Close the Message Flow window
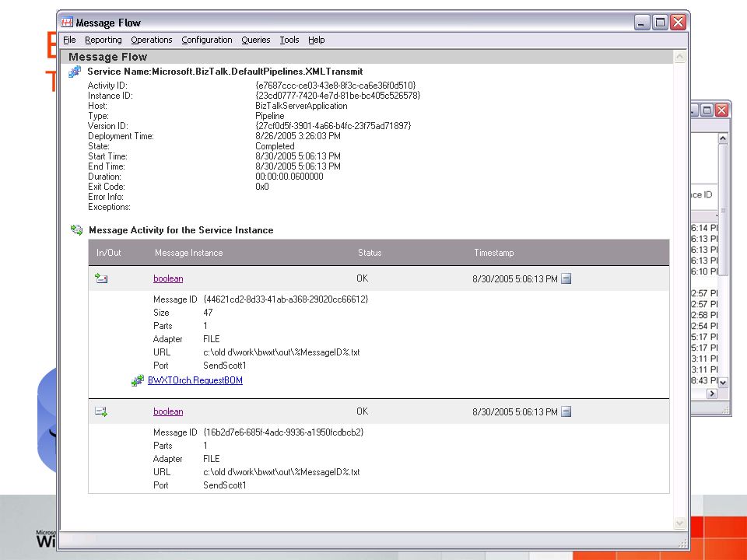The image size is (747, 560). coord(678,23)
